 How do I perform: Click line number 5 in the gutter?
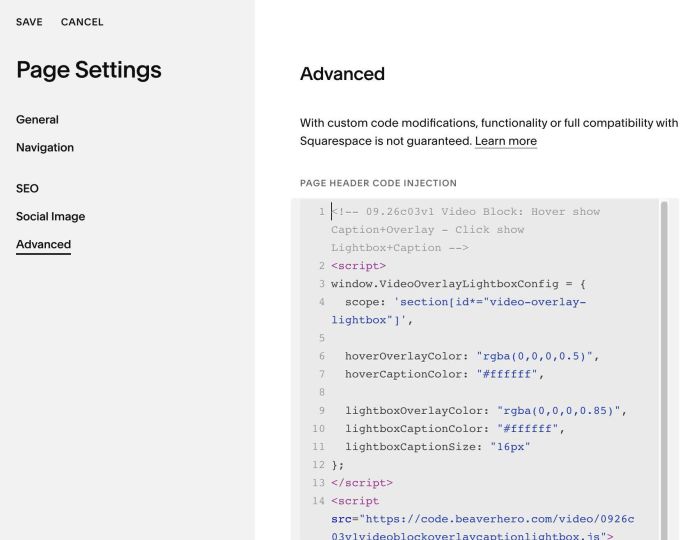coord(322,338)
